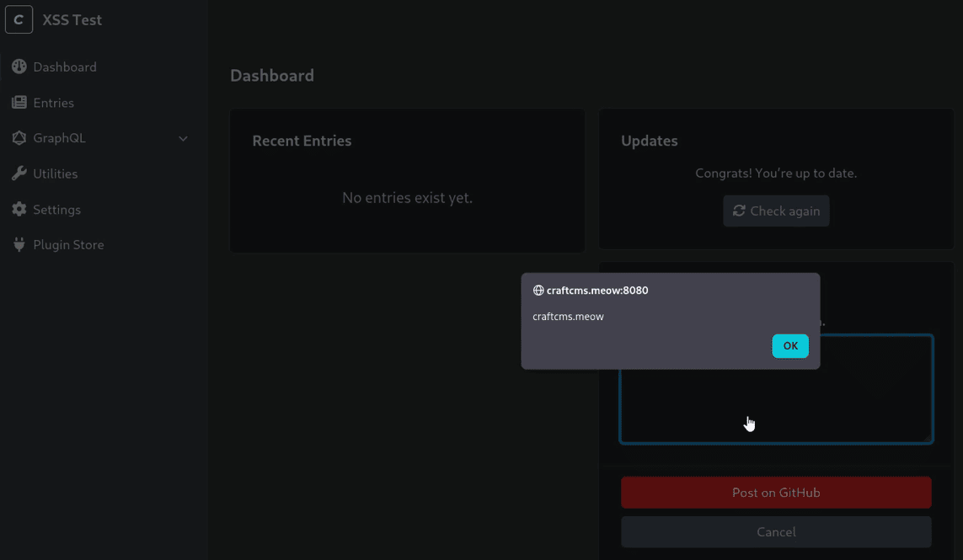Click the craftcms.meow:8080 dialog title
Image resolution: width=963 pixels, height=560 pixels.
597,291
